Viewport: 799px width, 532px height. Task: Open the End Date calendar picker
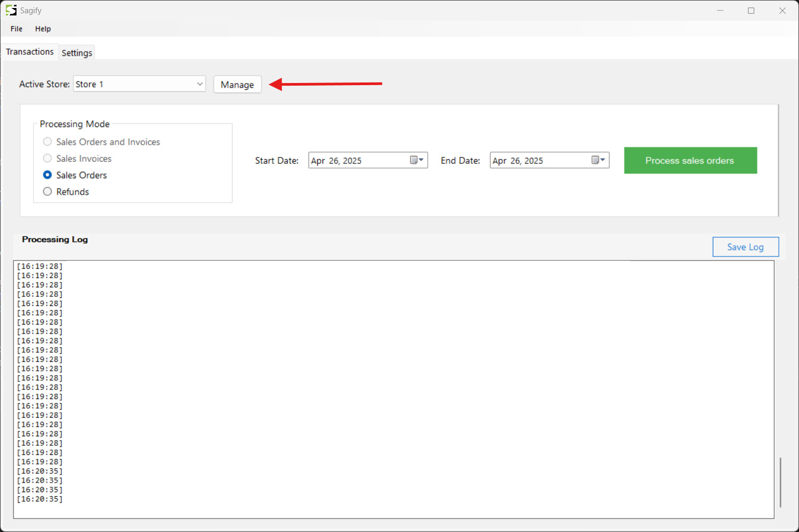coord(598,160)
